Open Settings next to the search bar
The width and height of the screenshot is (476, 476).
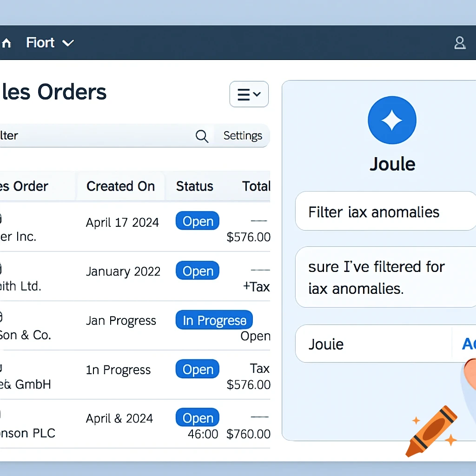pos(242,136)
